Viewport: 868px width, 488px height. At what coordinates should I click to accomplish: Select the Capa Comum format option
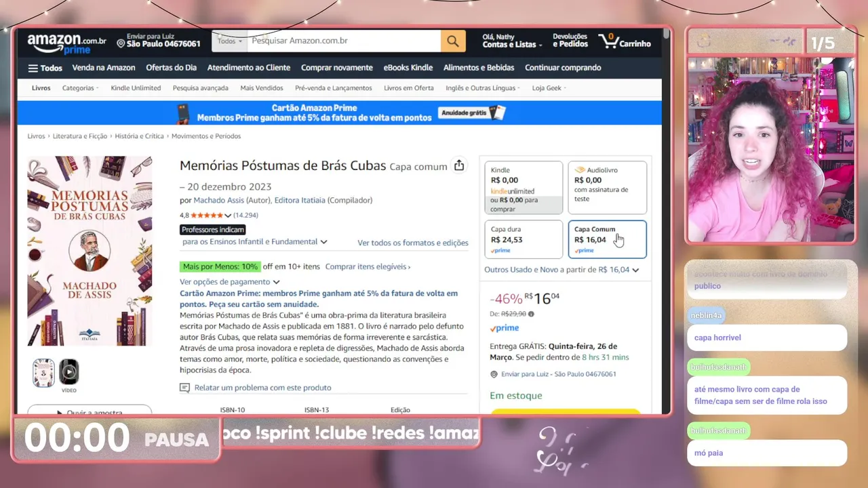(x=607, y=239)
